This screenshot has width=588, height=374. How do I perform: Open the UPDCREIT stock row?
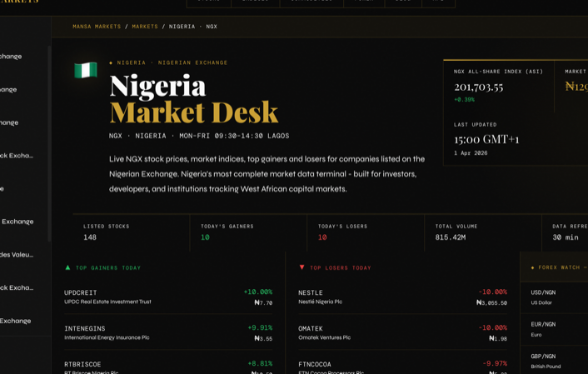point(168,297)
